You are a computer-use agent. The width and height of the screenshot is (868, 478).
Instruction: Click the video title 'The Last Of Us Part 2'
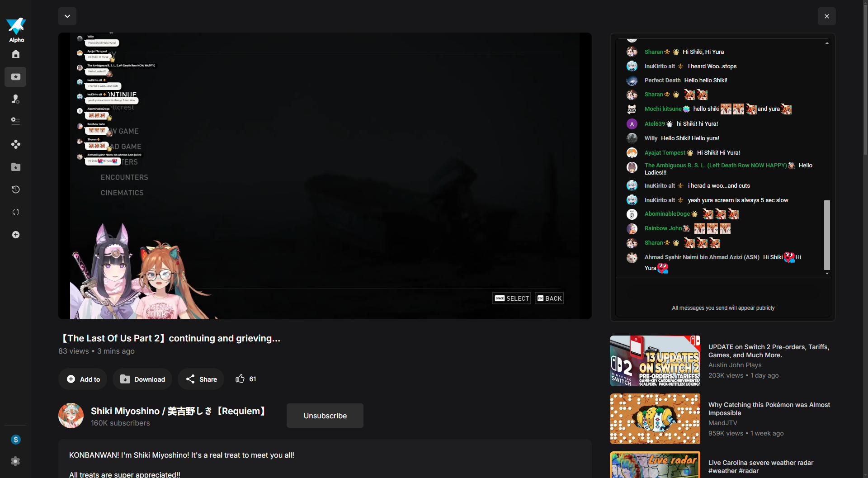pos(170,338)
